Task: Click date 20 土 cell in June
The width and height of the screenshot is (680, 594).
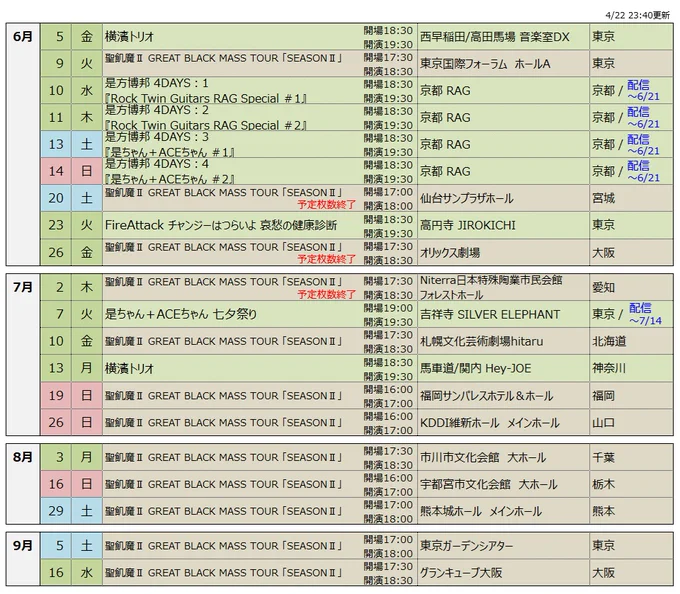Action: [72, 198]
